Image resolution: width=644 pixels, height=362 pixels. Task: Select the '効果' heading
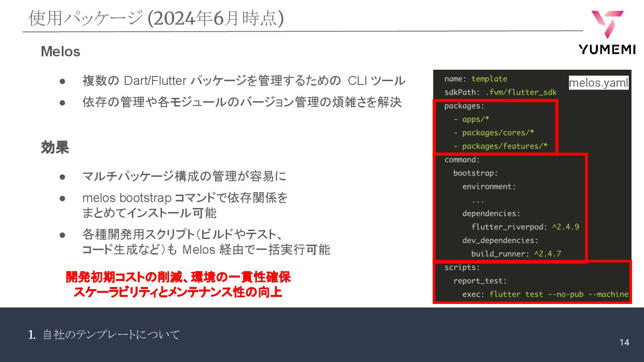pyautogui.click(x=55, y=147)
